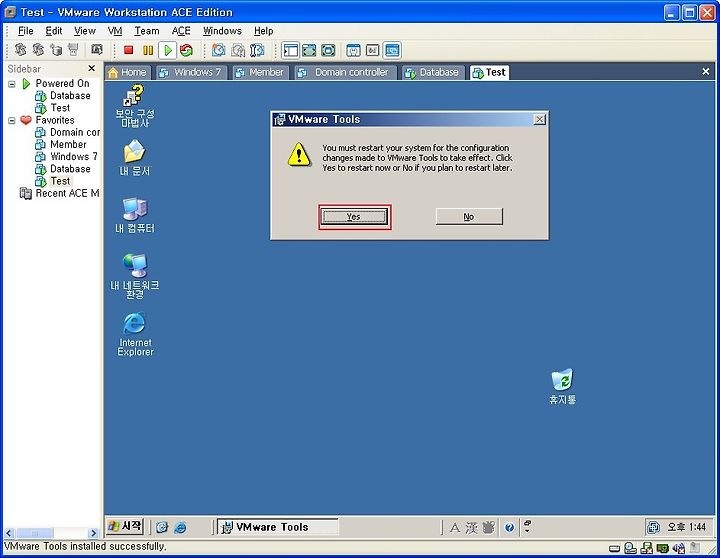Click the Quick Switch mode toolbar icon

(x=328, y=50)
